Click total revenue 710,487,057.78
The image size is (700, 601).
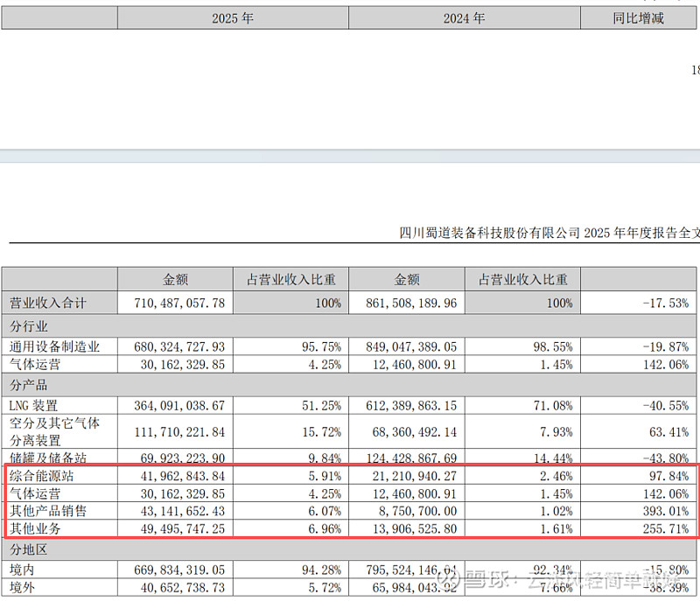click(179, 303)
